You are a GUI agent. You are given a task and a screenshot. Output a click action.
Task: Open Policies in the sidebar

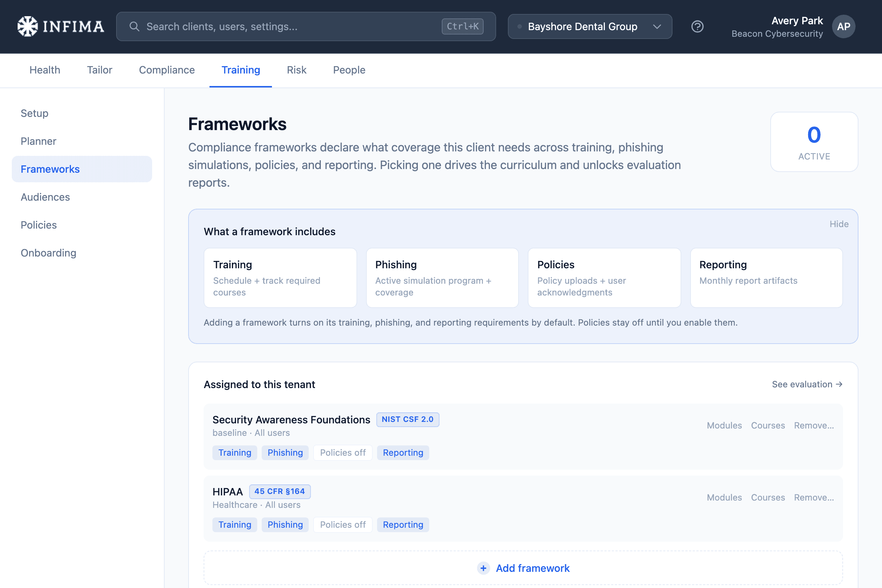pos(82,225)
